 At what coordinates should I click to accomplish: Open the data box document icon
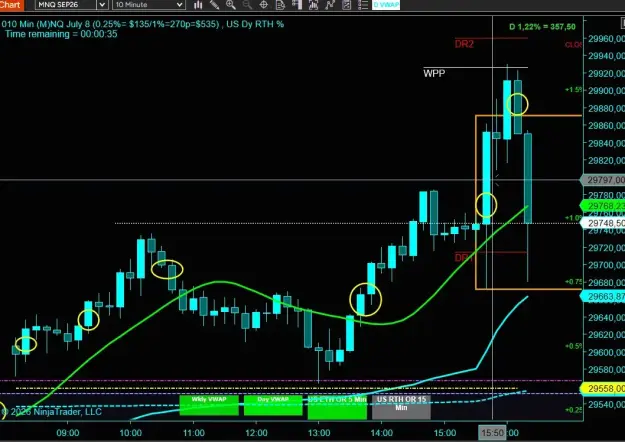pyautogui.click(x=280, y=5)
